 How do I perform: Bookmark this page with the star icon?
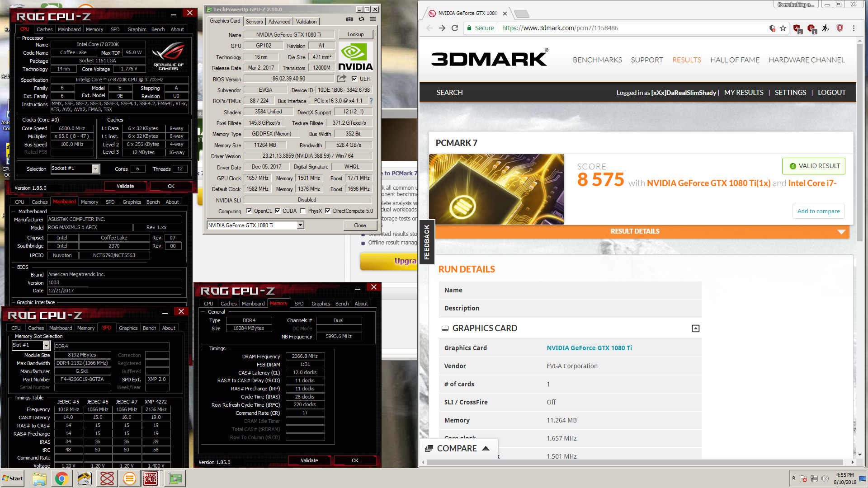783,28
